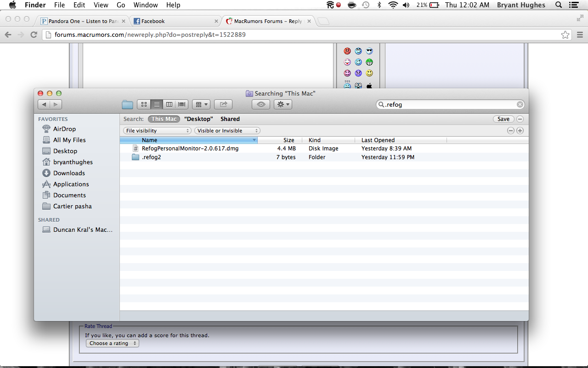Open the volume control menu
This screenshot has width=588, height=368.
click(x=406, y=5)
